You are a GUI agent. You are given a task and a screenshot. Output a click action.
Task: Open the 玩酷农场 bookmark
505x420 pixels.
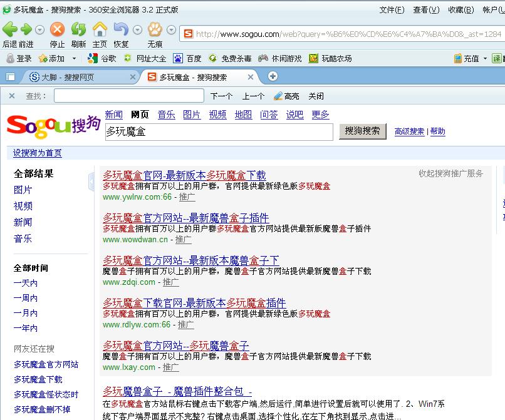tap(330, 58)
